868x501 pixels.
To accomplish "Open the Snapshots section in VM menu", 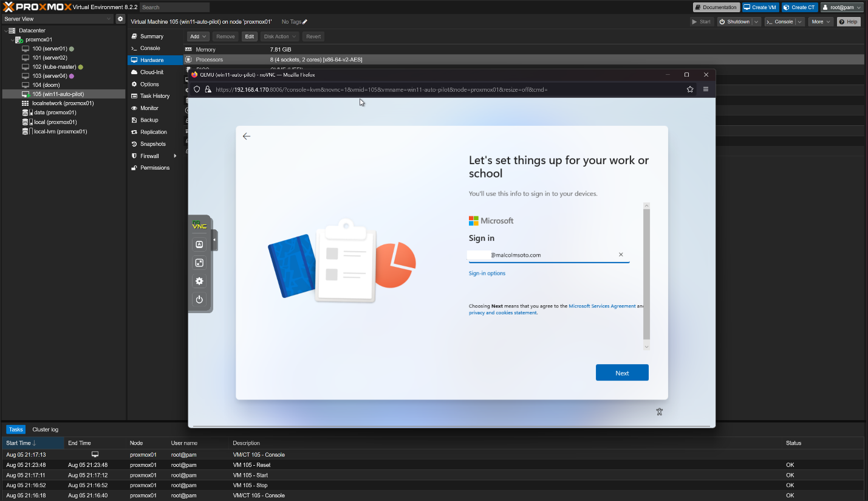I will click(152, 144).
